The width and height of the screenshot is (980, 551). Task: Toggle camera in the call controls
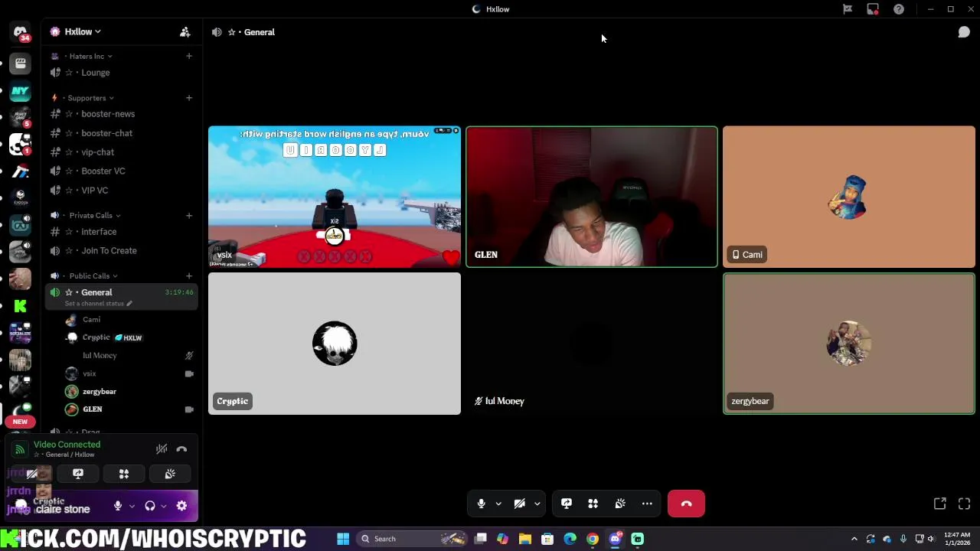point(519,504)
